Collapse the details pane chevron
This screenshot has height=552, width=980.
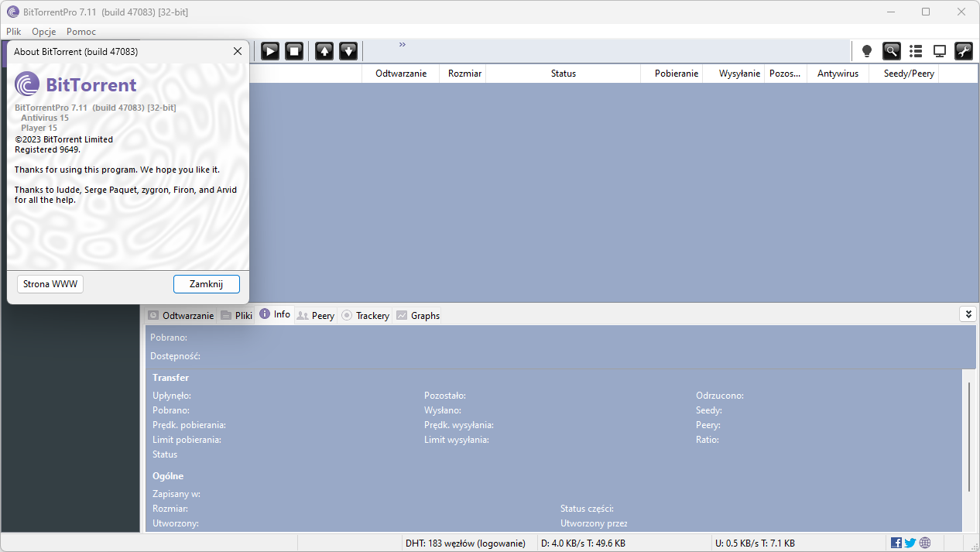[x=968, y=314]
